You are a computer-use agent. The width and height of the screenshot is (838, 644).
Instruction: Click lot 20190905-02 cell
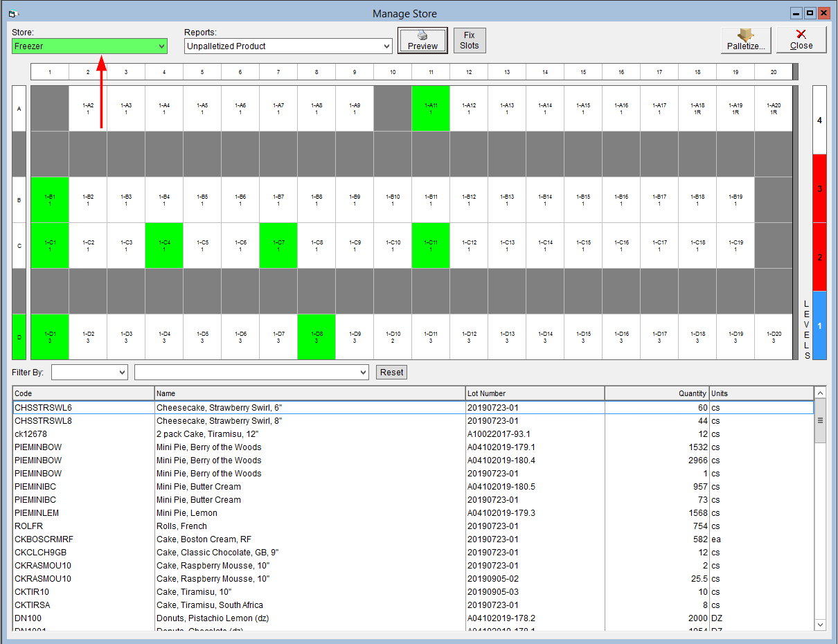[535, 579]
